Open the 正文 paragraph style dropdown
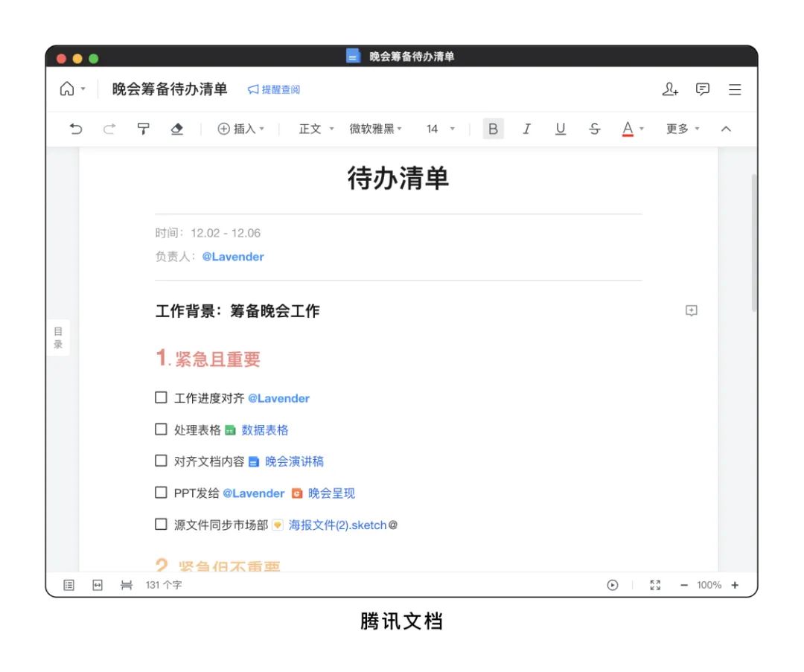804x672 pixels. tap(316, 129)
